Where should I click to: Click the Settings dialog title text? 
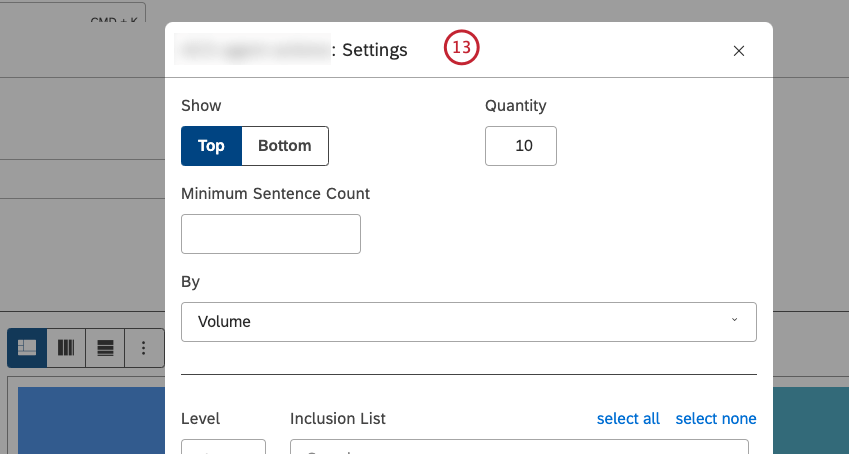374,50
